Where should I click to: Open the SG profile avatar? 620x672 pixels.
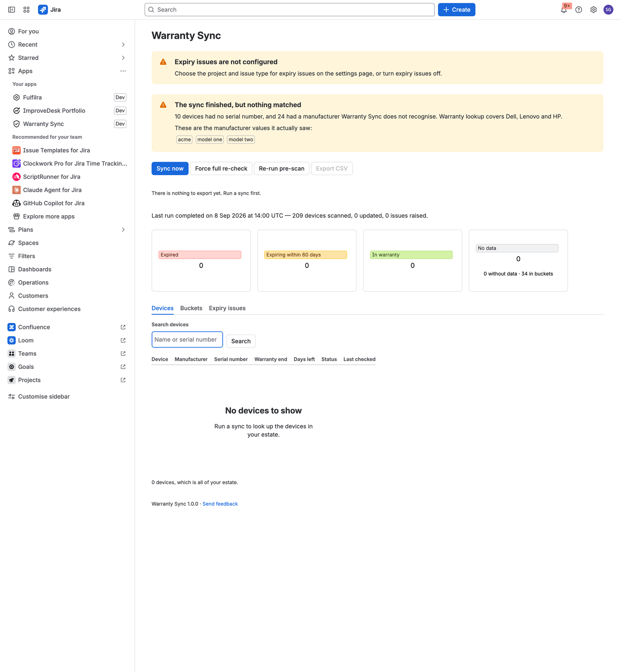608,10
